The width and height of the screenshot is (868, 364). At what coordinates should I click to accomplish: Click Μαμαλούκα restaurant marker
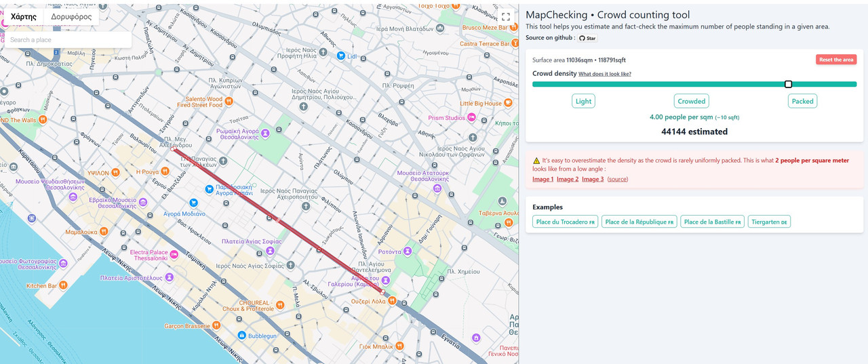pyautogui.click(x=104, y=232)
